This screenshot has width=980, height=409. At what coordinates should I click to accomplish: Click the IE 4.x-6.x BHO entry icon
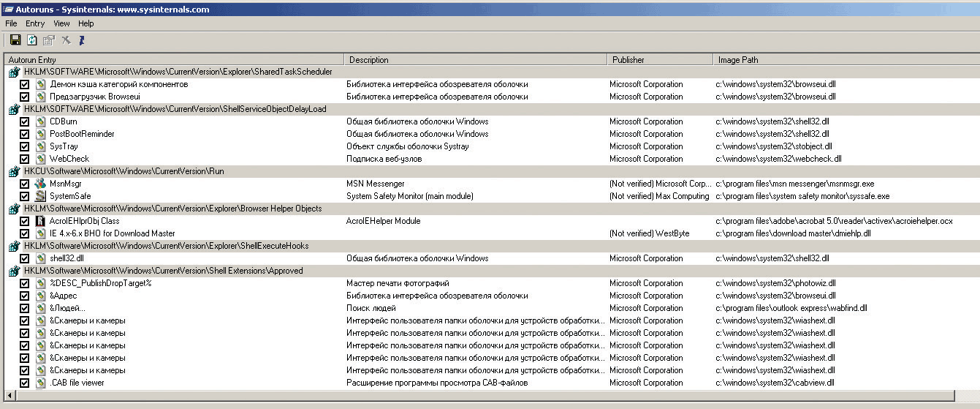tap(41, 233)
